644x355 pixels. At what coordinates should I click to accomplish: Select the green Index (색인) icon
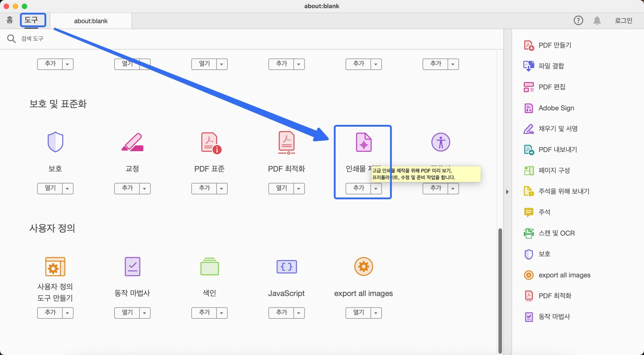coord(210,266)
